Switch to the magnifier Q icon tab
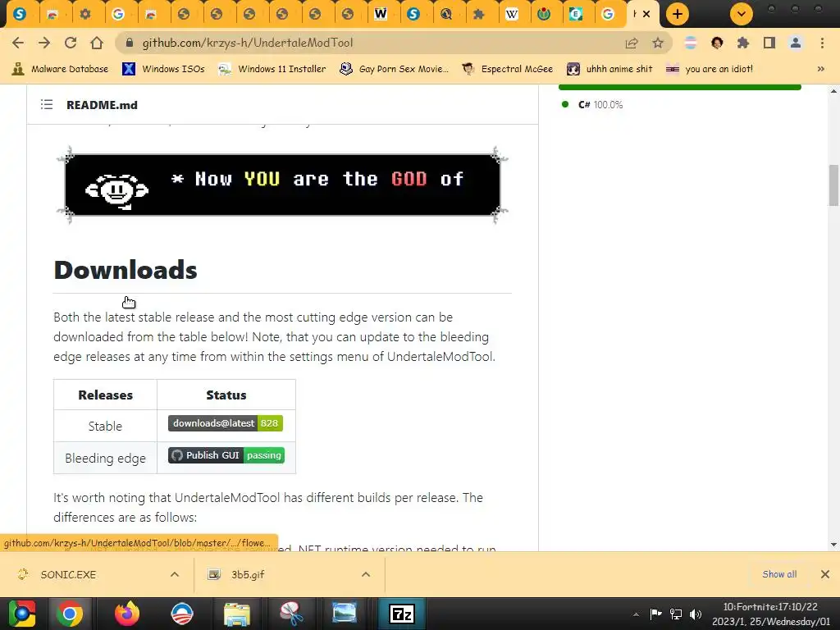Image resolution: width=840 pixels, height=630 pixels. point(445,14)
